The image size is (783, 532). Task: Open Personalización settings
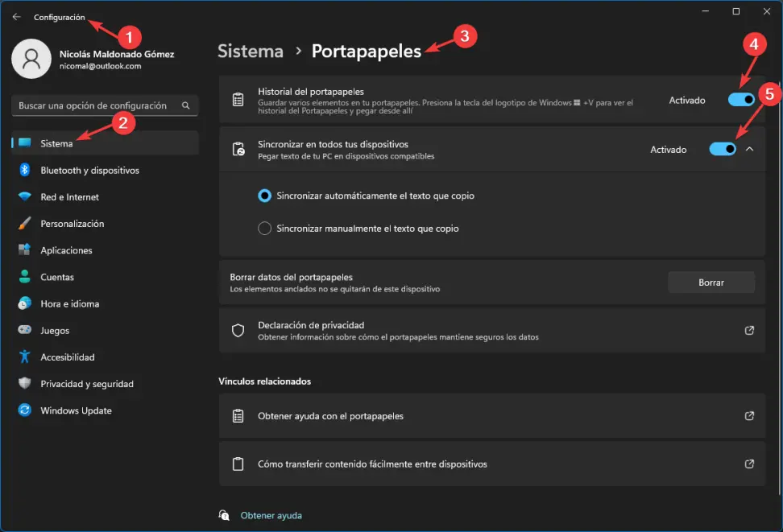coord(105,224)
